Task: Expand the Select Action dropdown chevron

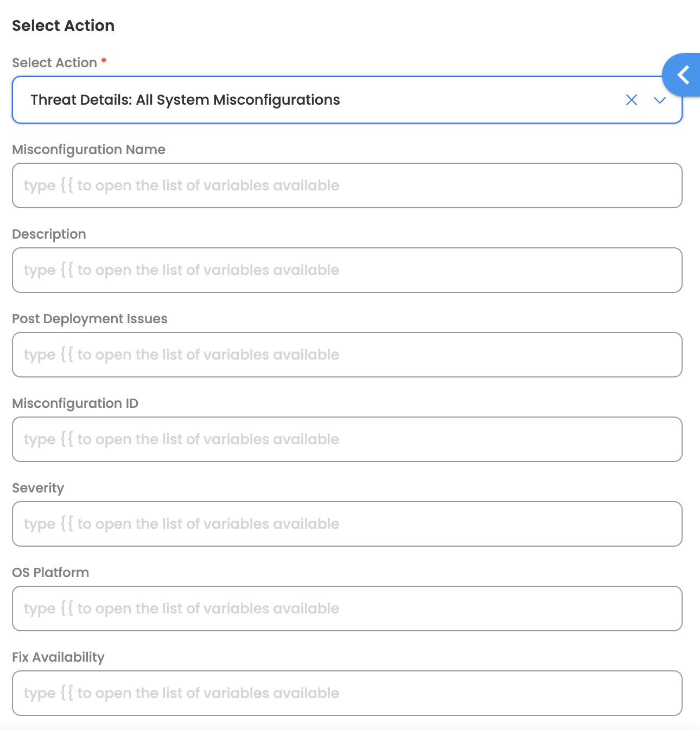Action: (659, 100)
